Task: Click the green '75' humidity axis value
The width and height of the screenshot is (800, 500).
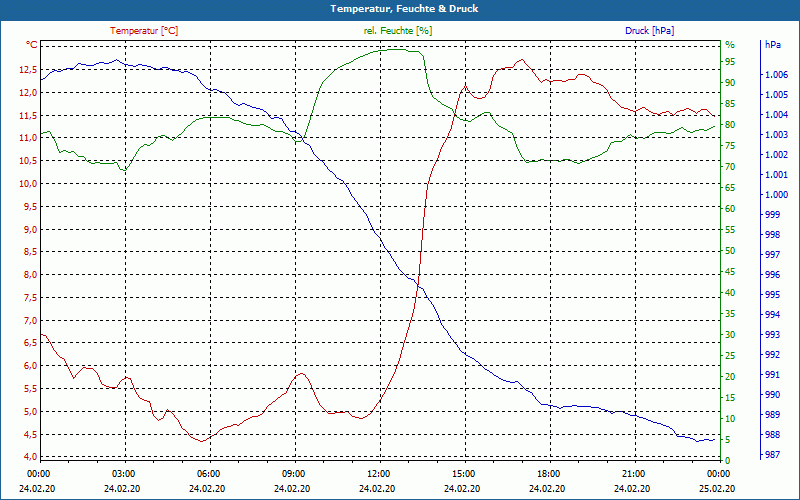Action: (730, 146)
